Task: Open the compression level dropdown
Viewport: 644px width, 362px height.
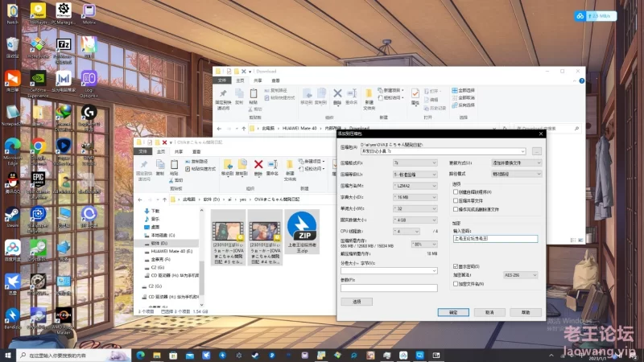Action: click(415, 175)
